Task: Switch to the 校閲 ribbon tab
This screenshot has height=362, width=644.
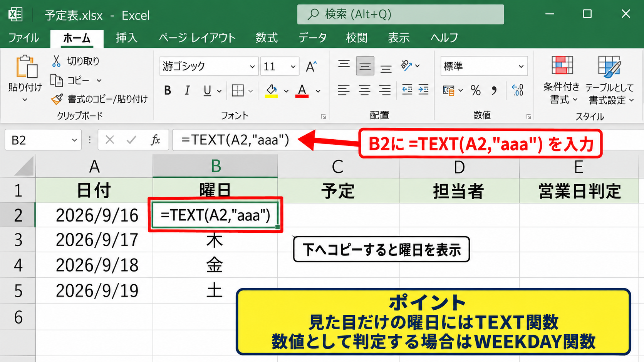Action: point(357,38)
